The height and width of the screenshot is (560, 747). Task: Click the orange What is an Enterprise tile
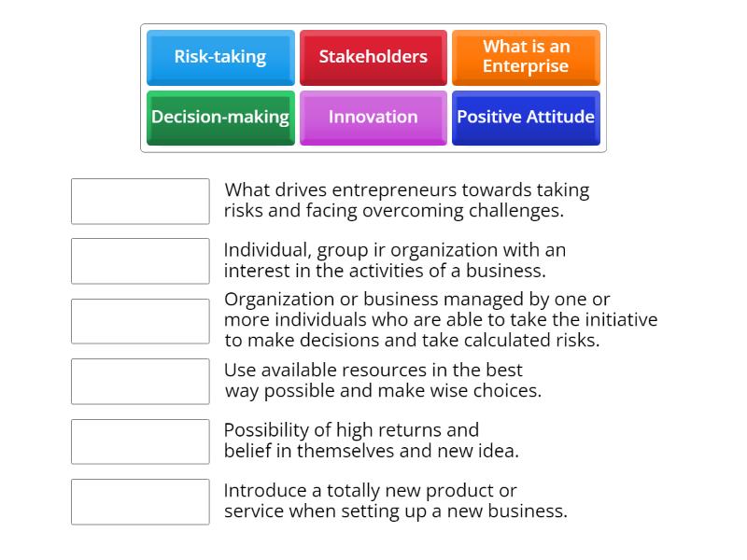pos(526,57)
